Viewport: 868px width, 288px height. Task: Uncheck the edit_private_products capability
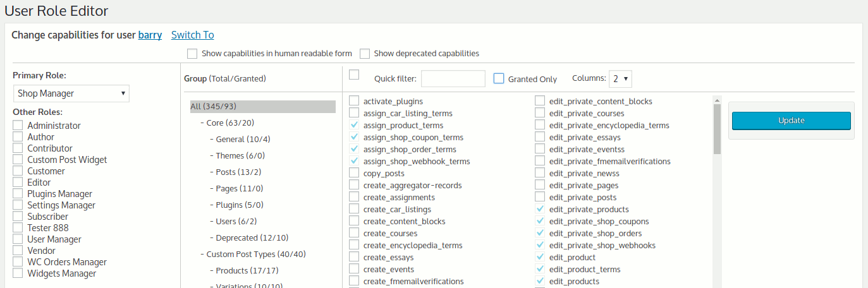click(540, 210)
